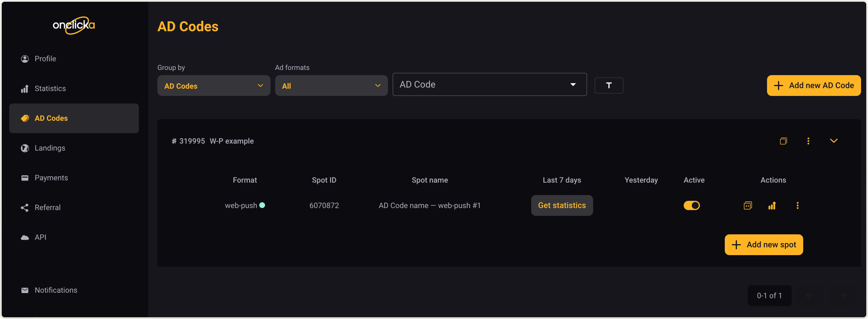Open Payments via the card icon
868x319 pixels.
click(x=25, y=178)
